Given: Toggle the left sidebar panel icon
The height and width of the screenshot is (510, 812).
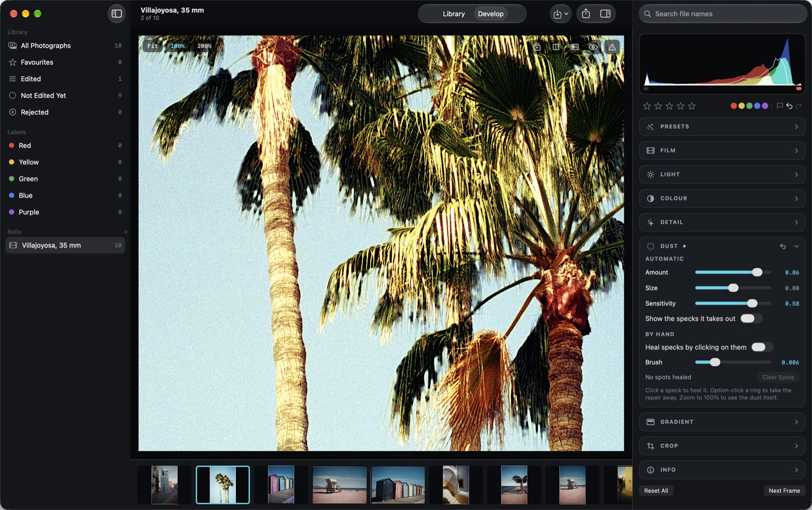Looking at the screenshot, I should [x=117, y=14].
